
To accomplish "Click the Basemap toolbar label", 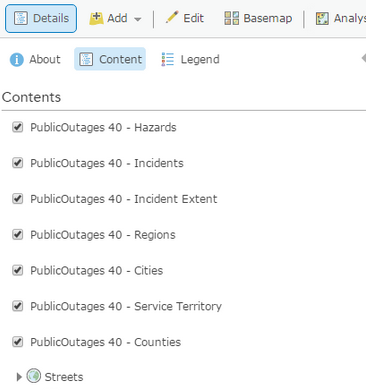I will pos(268,18).
